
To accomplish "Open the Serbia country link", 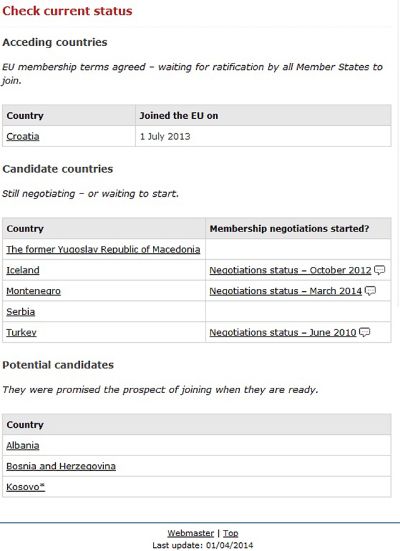I will [21, 312].
